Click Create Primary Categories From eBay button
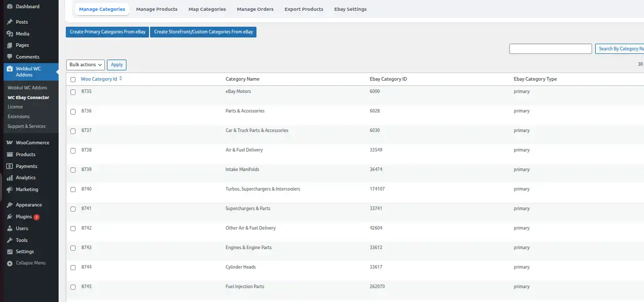This screenshot has width=644, height=302. [107, 32]
